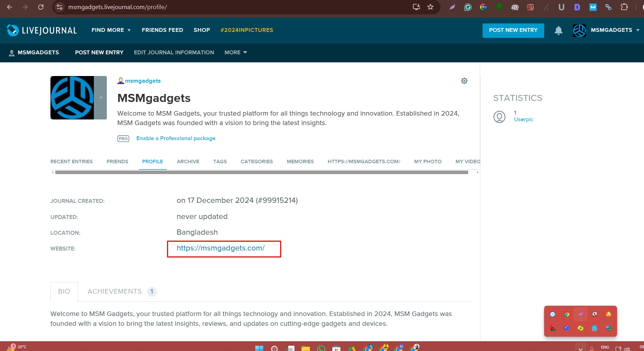Switch to the TAGS tab

point(220,161)
